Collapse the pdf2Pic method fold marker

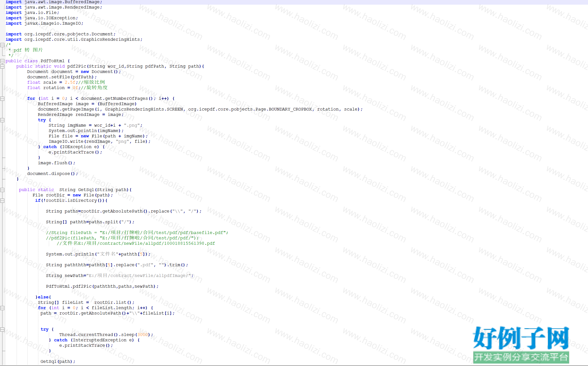[x=2, y=66]
